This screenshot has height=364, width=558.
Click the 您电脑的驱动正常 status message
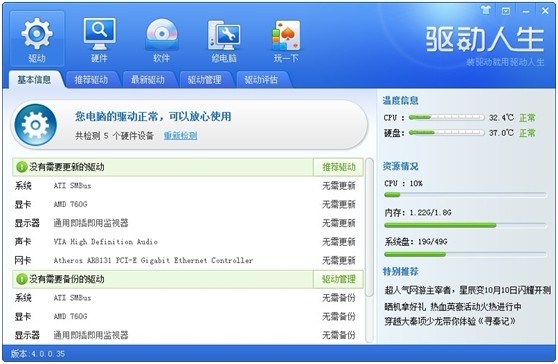click(x=153, y=116)
